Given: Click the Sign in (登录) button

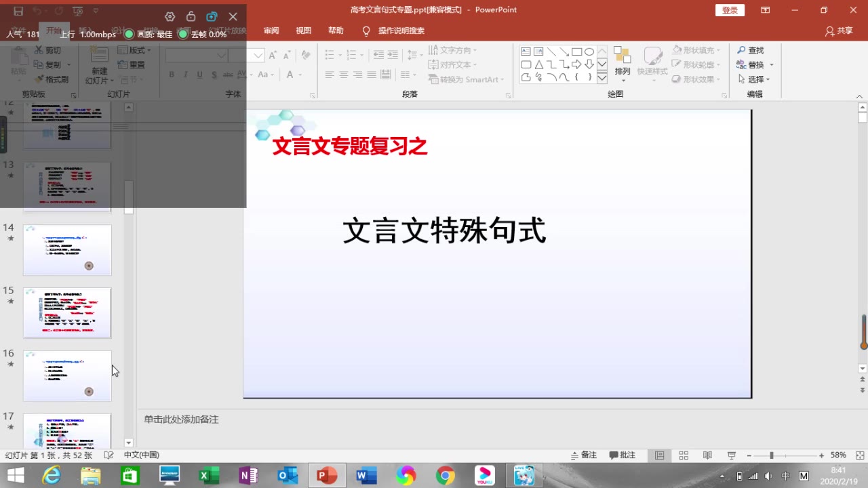Looking at the screenshot, I should coord(730,10).
